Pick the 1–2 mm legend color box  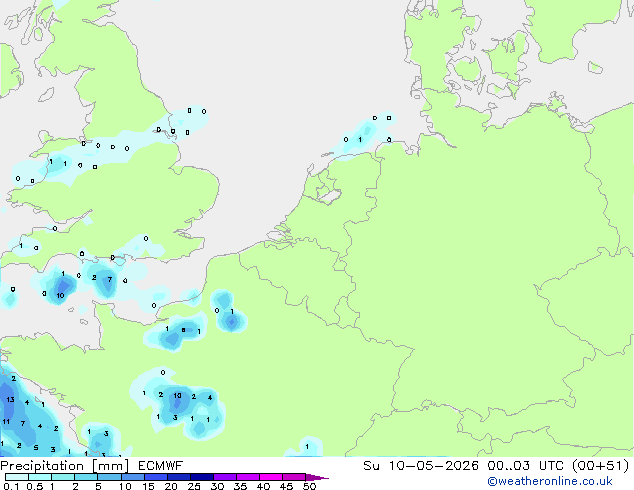[x=63, y=477]
